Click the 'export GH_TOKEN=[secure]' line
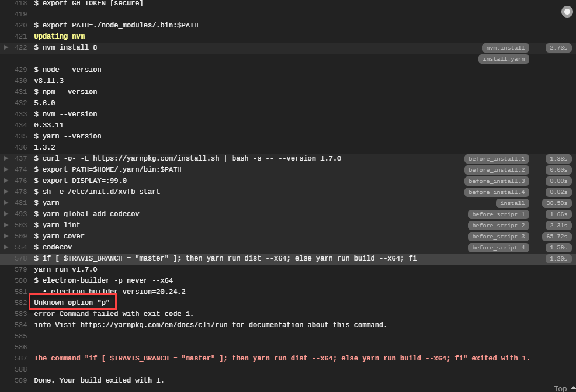This screenshot has height=392, width=576. point(89,4)
